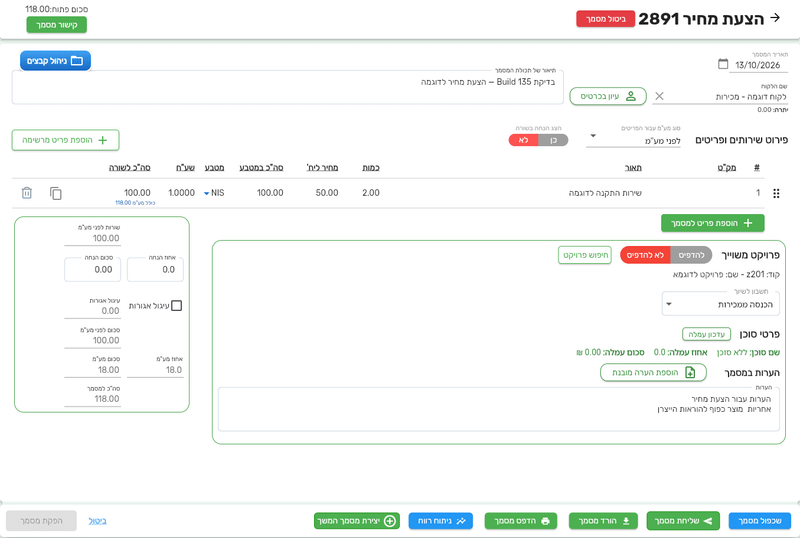The height and width of the screenshot is (538, 800).
Task: Click the שליחת מסמך send button
Action: tap(683, 521)
